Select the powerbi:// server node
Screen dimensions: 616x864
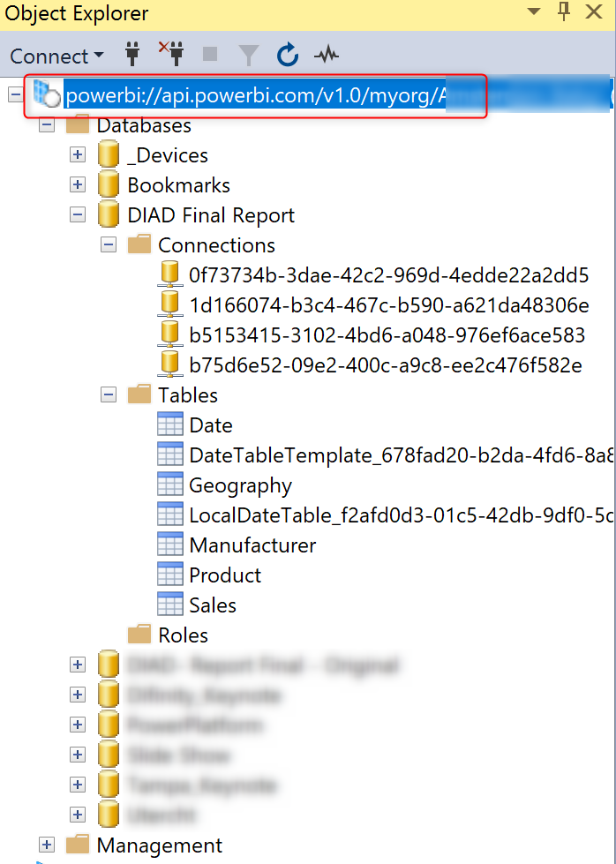pyautogui.click(x=256, y=95)
